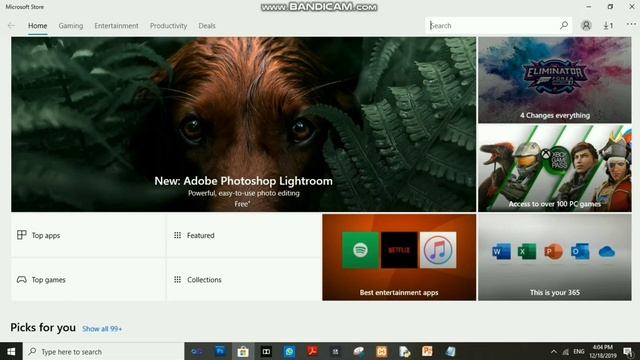Screen dimensions: 640x360
Task: Click the PowerPoint icon
Action: pyautogui.click(x=553, y=251)
